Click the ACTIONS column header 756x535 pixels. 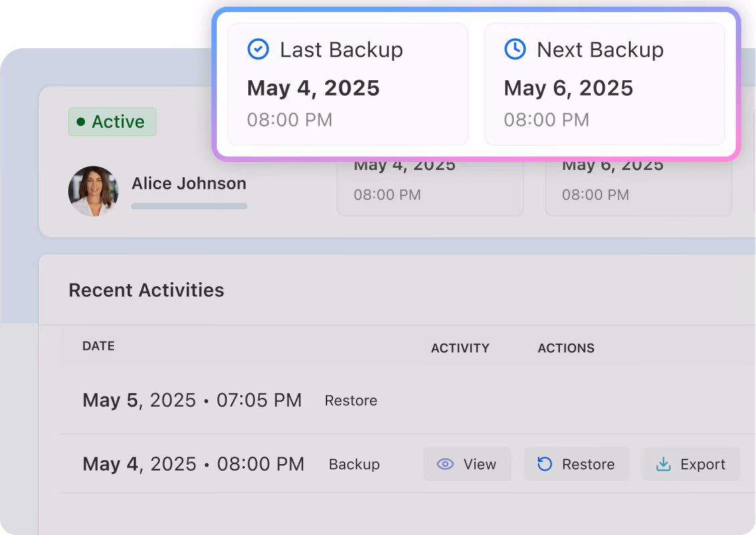point(566,348)
